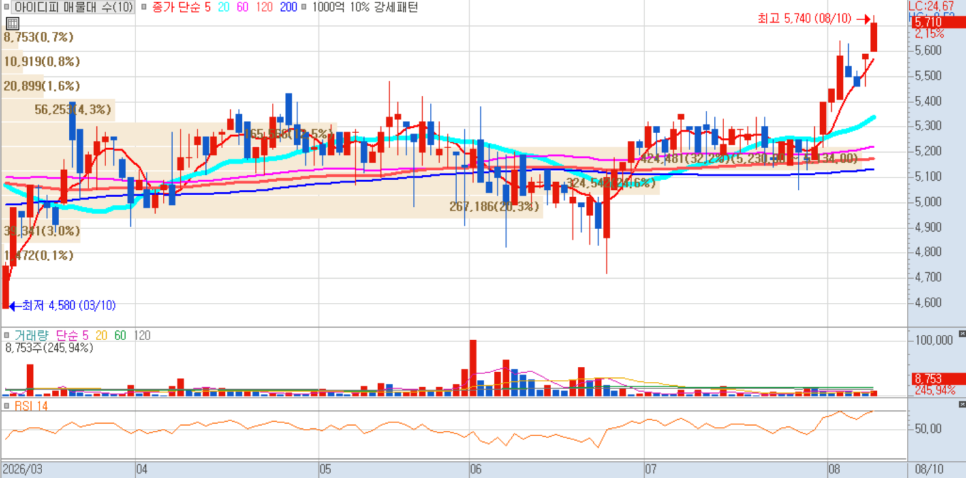Select the 거래량 volume indicator label
The image size is (966, 478).
tap(31, 336)
